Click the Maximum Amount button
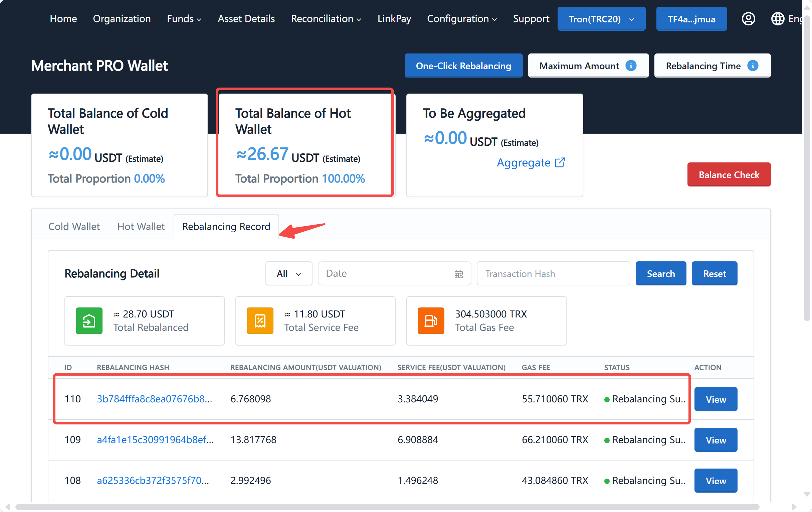Viewport: 812px width, 512px height. pos(588,66)
